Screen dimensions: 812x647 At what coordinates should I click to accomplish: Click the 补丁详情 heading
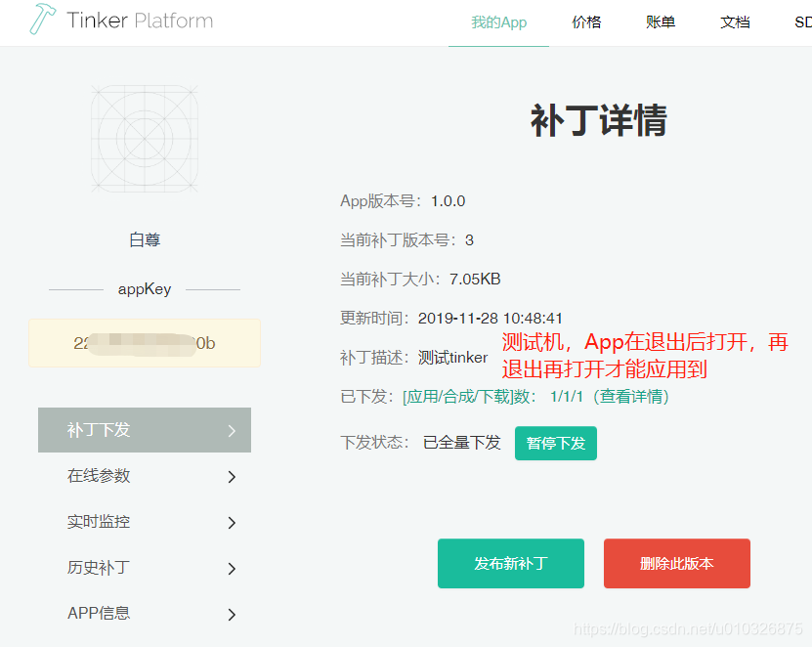coord(599,120)
